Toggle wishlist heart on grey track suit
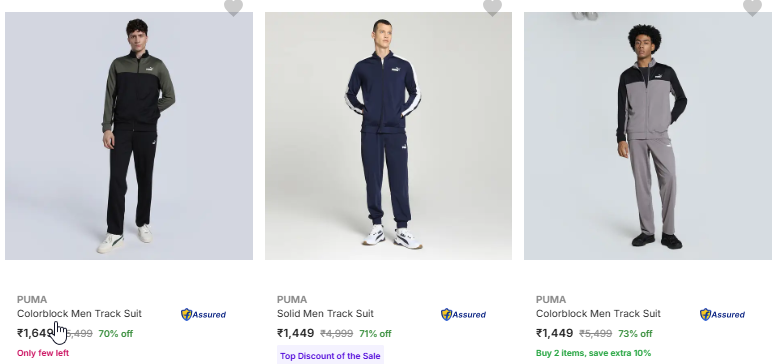Viewport: 774px width, 364px height. pos(752,7)
